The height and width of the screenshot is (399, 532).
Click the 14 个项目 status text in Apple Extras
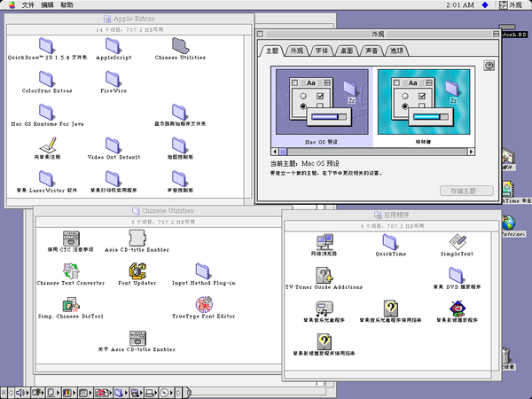coord(129,30)
